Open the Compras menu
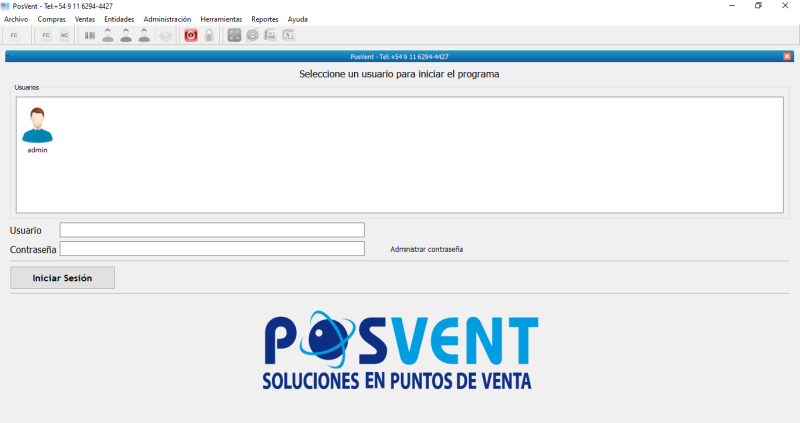The height and width of the screenshot is (423, 800). point(52,19)
